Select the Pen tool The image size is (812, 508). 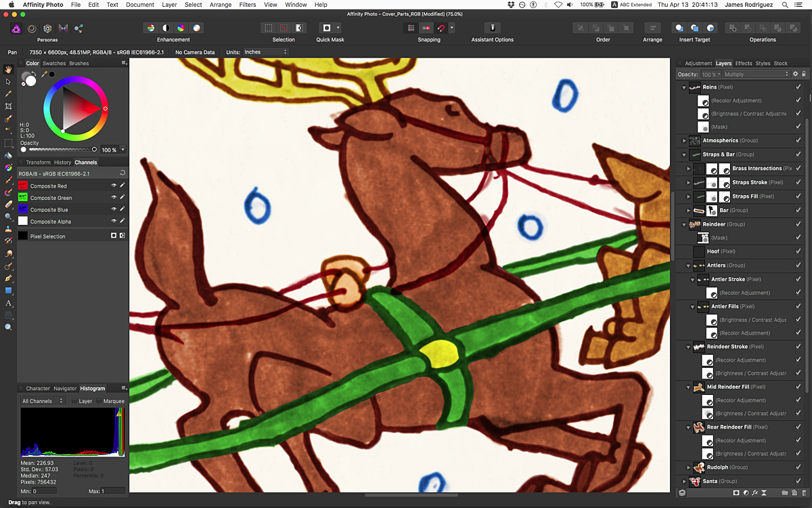pyautogui.click(x=9, y=278)
